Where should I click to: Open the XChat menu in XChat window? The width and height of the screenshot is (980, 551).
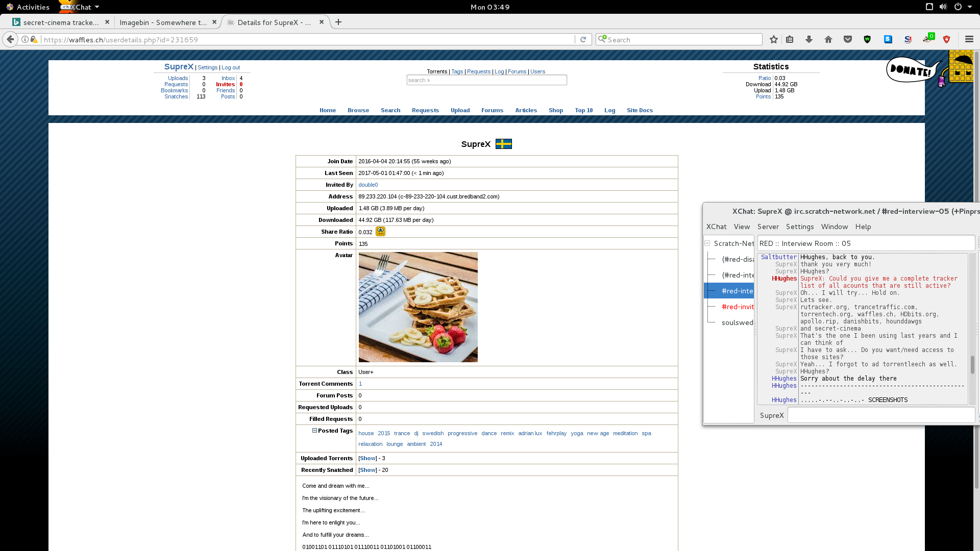[x=716, y=227]
